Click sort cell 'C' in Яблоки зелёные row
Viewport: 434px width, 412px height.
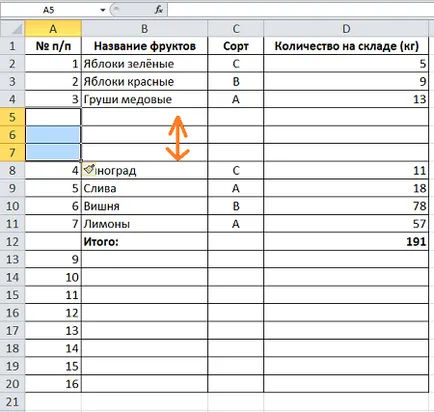click(x=236, y=64)
